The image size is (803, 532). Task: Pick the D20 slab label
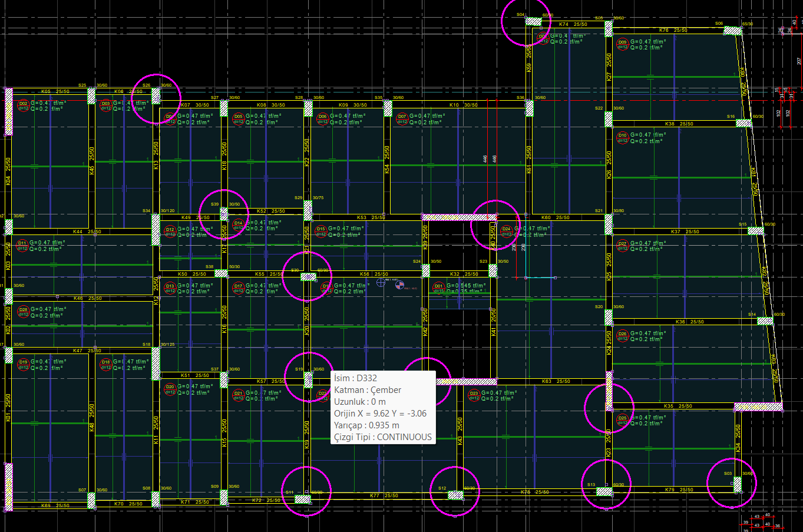[x=170, y=389]
